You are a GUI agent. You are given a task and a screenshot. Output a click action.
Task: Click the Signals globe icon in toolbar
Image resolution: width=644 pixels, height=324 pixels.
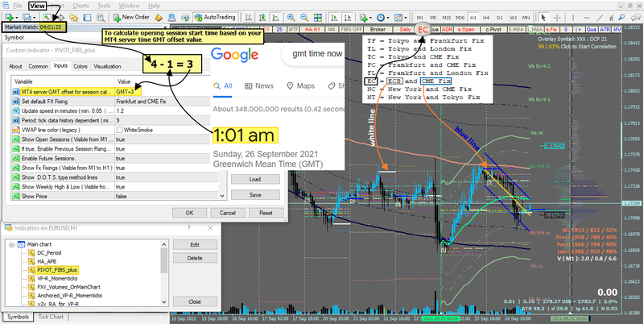click(185, 17)
